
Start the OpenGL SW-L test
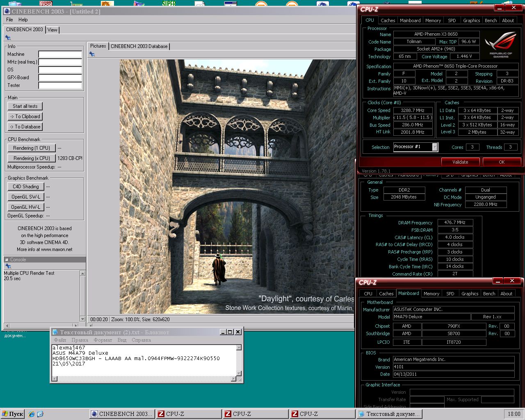[x=26, y=197]
